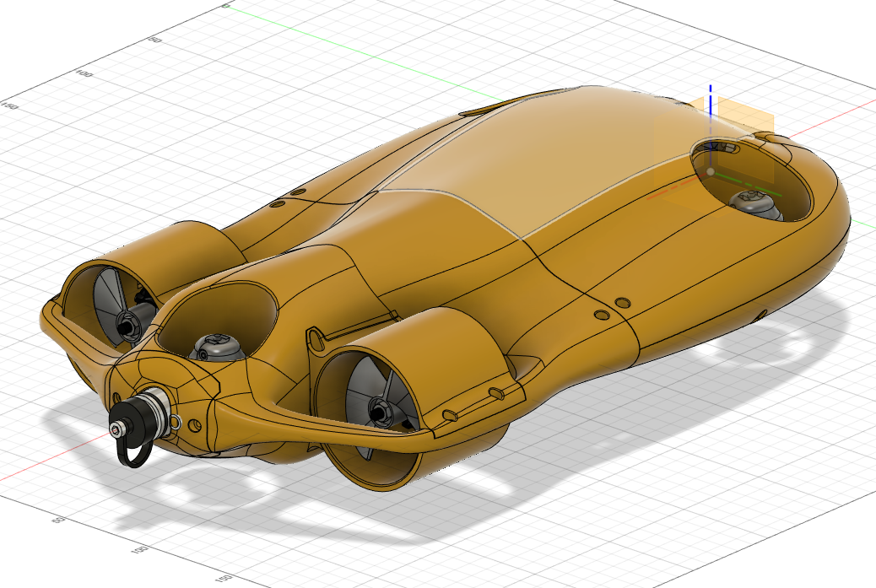Pick the fully visible ducted thruster's propeller hub
This screenshot has height=588, width=876.
(x=380, y=412)
